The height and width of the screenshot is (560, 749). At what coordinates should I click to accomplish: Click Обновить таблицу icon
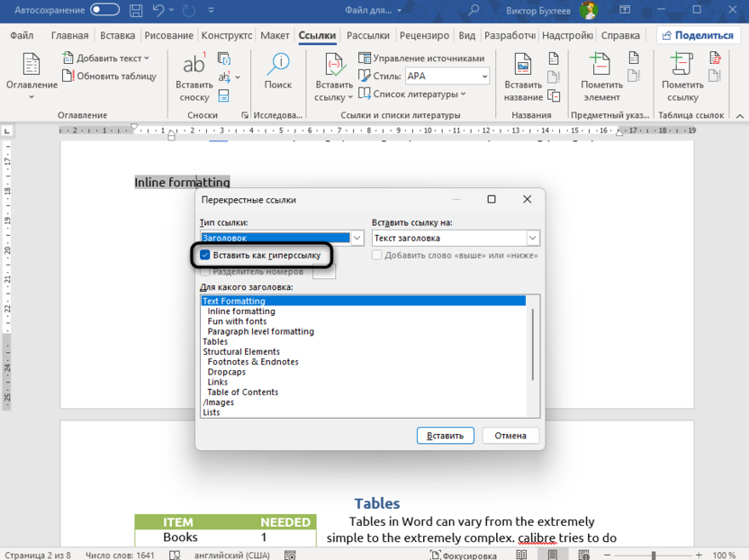68,76
